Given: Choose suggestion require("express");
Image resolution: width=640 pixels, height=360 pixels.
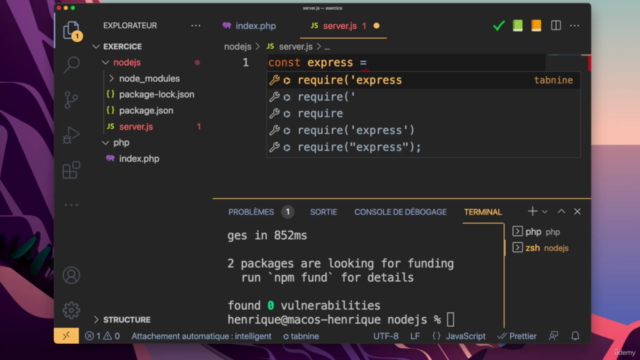Looking at the screenshot, I should pos(423,147).
